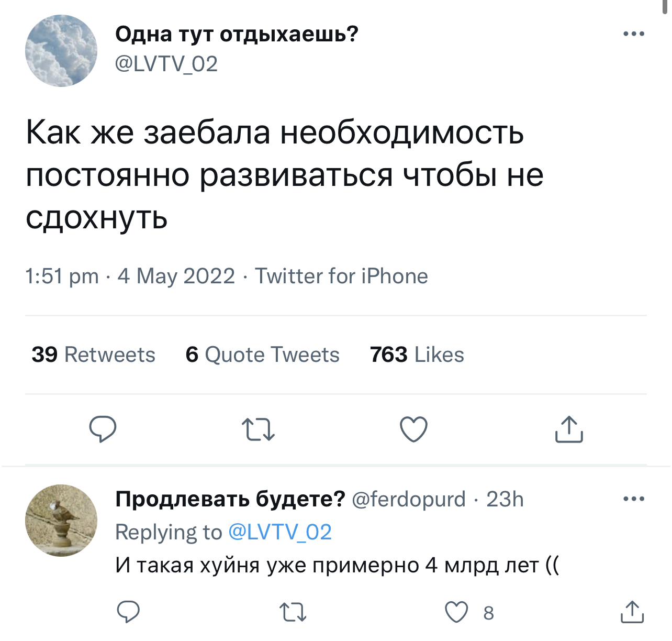Open the ferdopurd reply's three-dot menu

point(634,499)
